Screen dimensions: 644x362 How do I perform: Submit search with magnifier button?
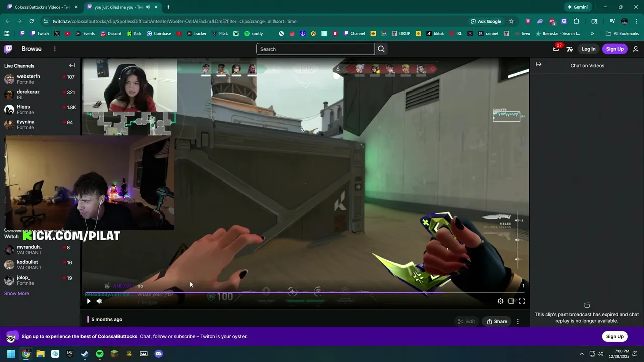381,49
